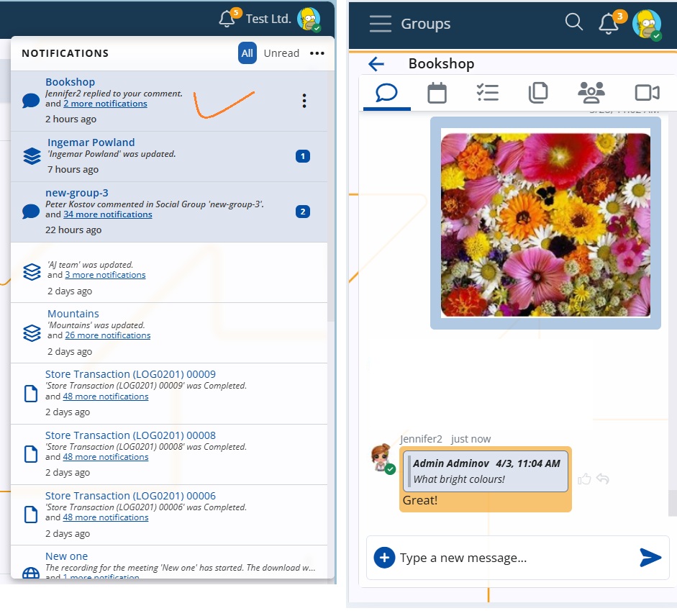Image resolution: width=677 pixels, height=616 pixels.
Task: Open the Bookshop notification title
Action: [x=71, y=82]
